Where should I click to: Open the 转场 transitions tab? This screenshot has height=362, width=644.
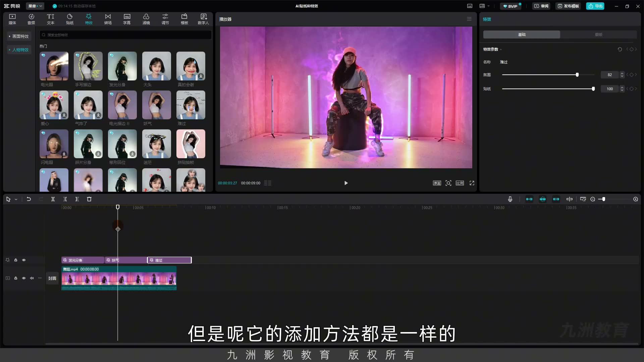click(x=108, y=19)
